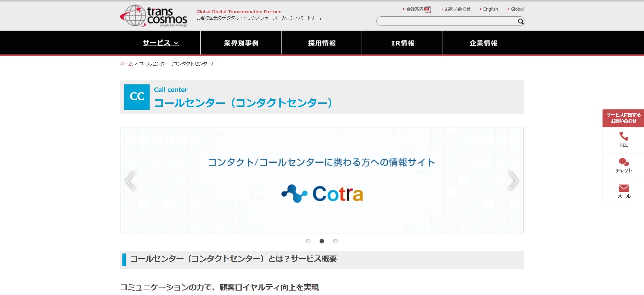Open the PDF icon next to 会社案内

[428, 10]
